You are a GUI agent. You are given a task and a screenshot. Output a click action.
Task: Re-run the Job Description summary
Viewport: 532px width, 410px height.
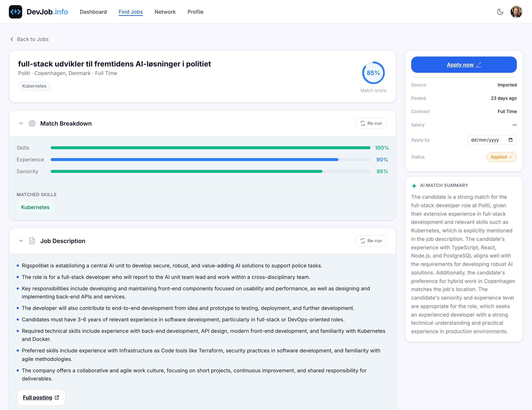click(x=371, y=241)
